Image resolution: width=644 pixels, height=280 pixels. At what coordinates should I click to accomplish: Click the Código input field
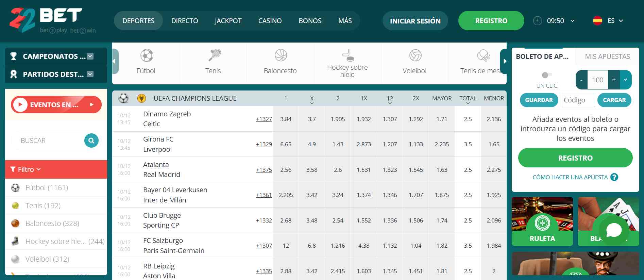tap(577, 100)
